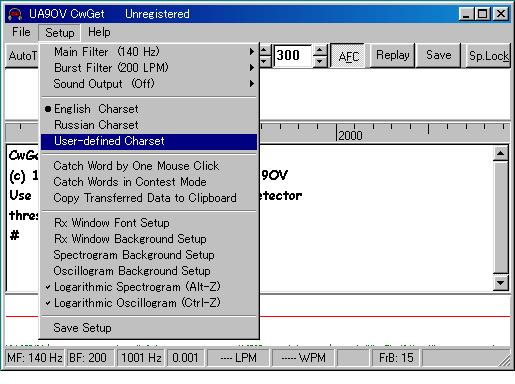Open the Help menu
The height and width of the screenshot is (384, 515).
[x=99, y=32]
